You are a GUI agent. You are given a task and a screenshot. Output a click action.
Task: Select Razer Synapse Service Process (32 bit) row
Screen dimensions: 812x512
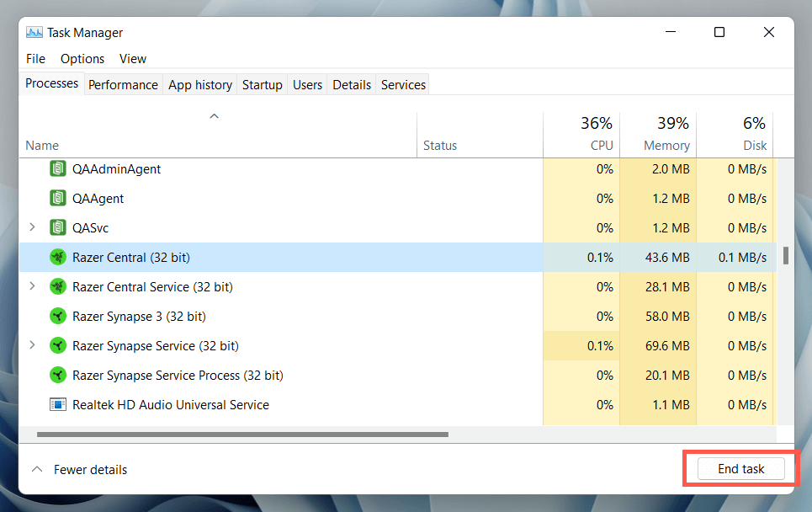click(x=398, y=376)
